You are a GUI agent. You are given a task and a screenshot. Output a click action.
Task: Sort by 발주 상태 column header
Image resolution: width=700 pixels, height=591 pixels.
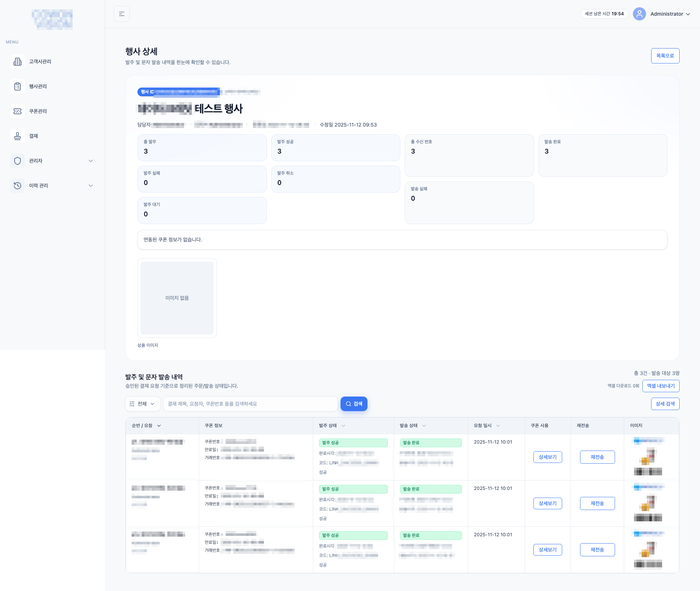point(332,426)
